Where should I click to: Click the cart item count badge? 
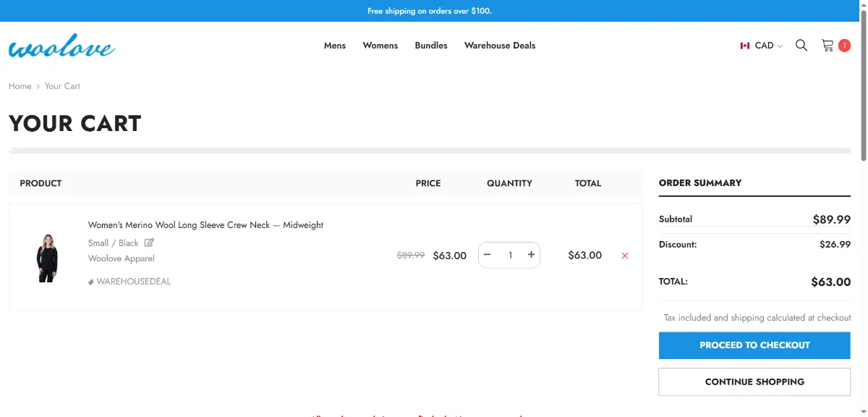tap(844, 45)
